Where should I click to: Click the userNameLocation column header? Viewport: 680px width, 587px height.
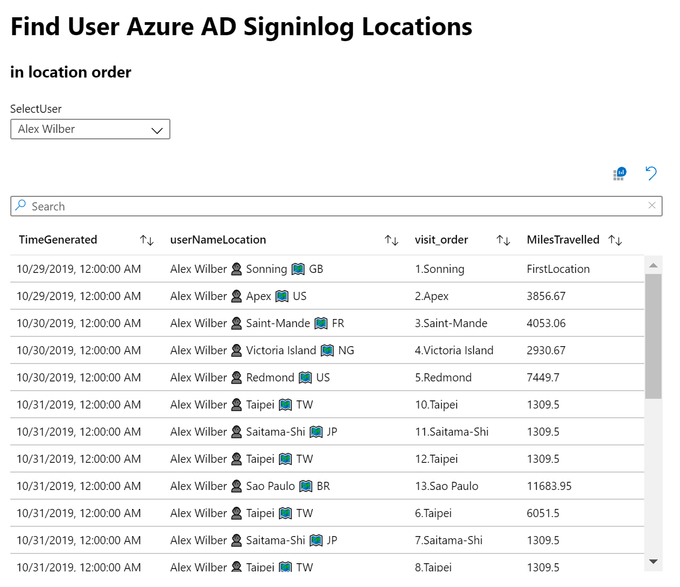click(x=218, y=240)
